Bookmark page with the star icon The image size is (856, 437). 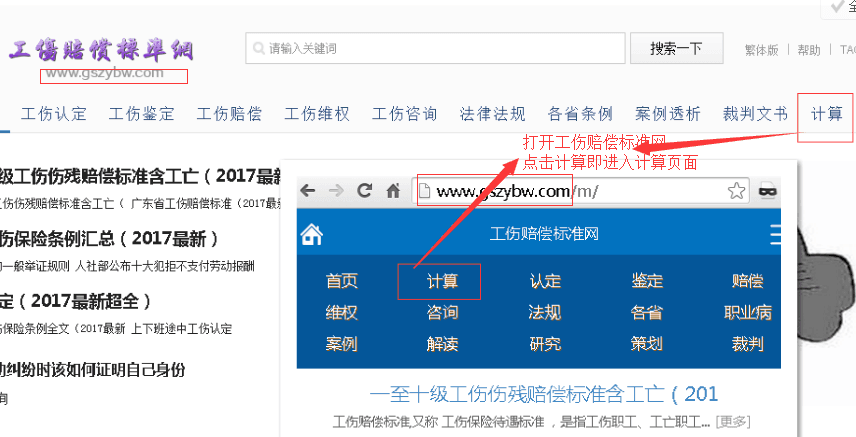(x=736, y=191)
